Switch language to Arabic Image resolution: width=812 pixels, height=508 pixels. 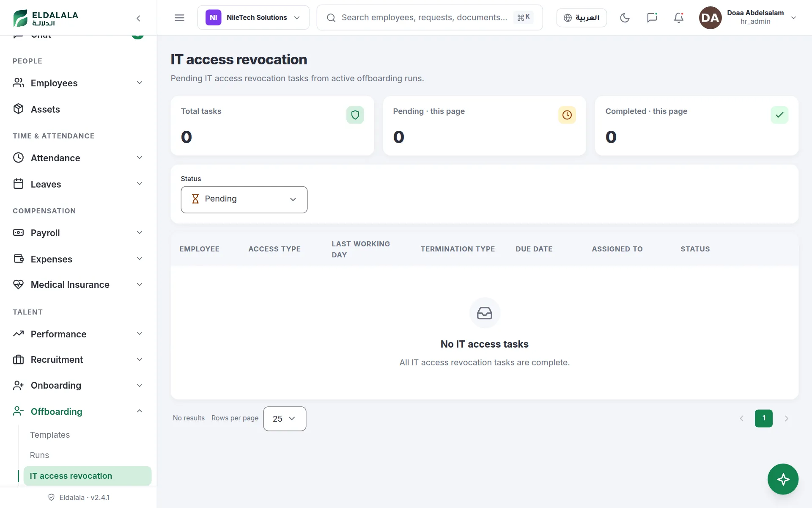(582, 18)
